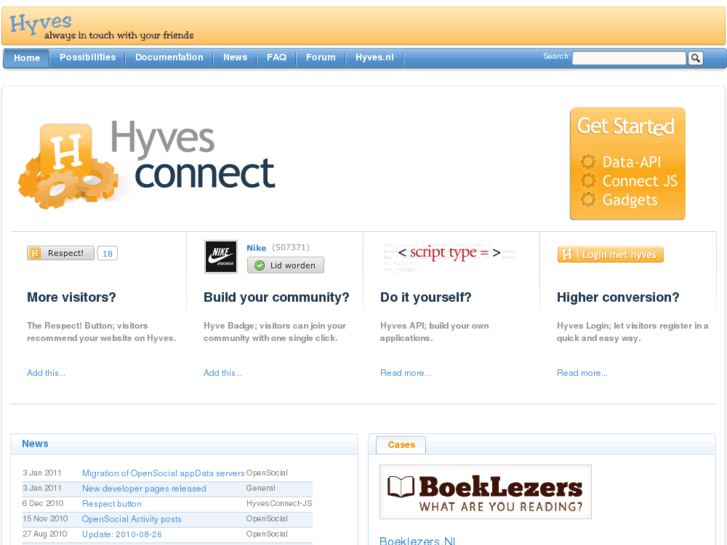Click the 6 Dec 2010 date

point(43,503)
